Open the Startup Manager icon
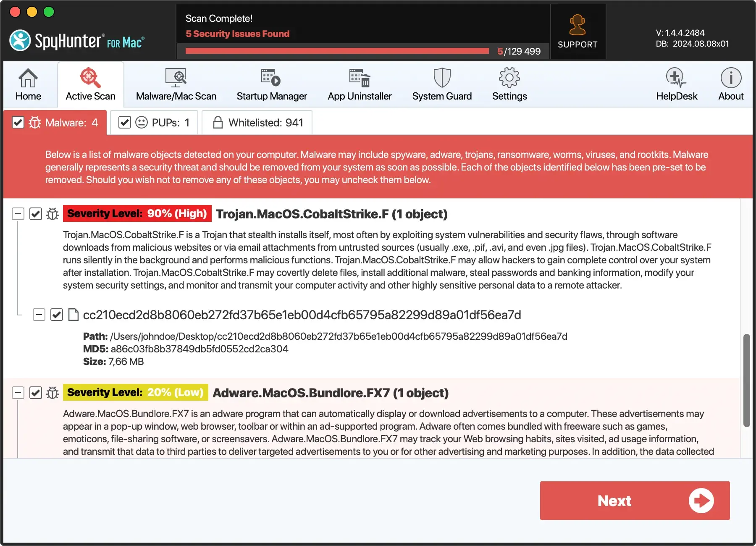756x546 pixels. pos(271,78)
